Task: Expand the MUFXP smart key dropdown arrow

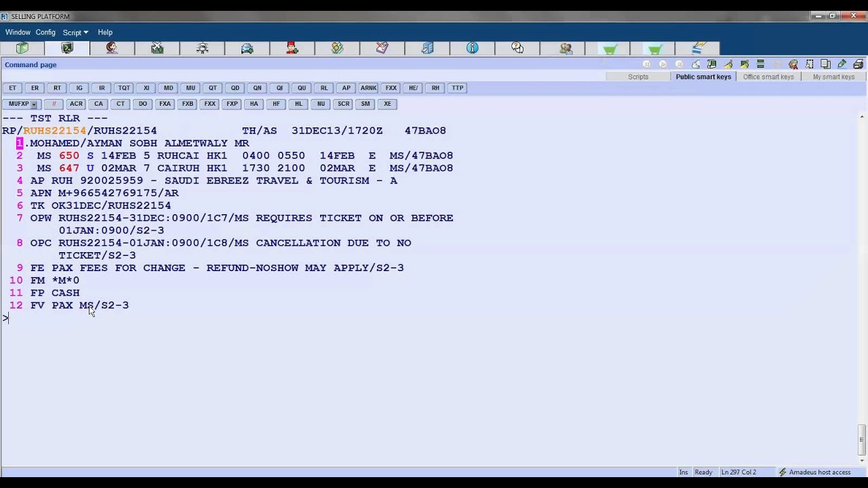Action: click(x=34, y=104)
